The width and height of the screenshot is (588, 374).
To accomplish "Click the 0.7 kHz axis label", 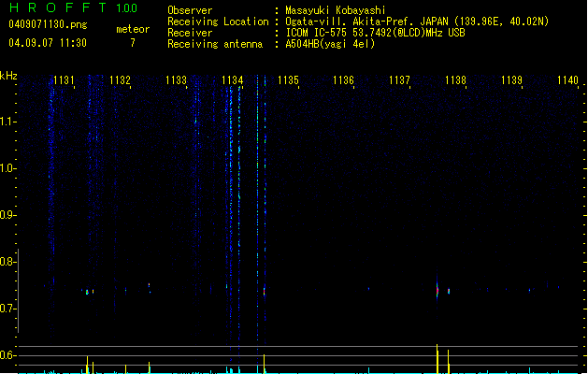I will coord(7,309).
